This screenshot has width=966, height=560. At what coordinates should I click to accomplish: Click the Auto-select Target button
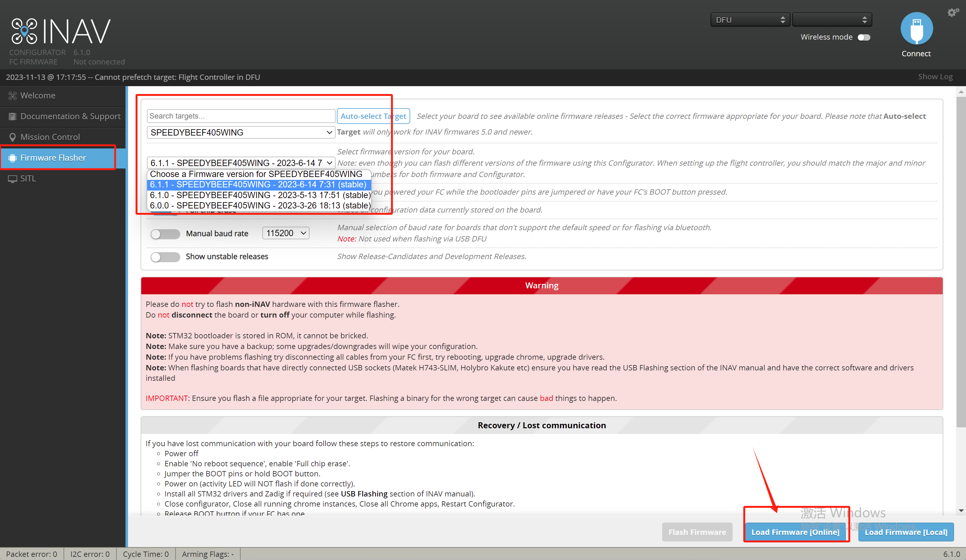(x=373, y=116)
